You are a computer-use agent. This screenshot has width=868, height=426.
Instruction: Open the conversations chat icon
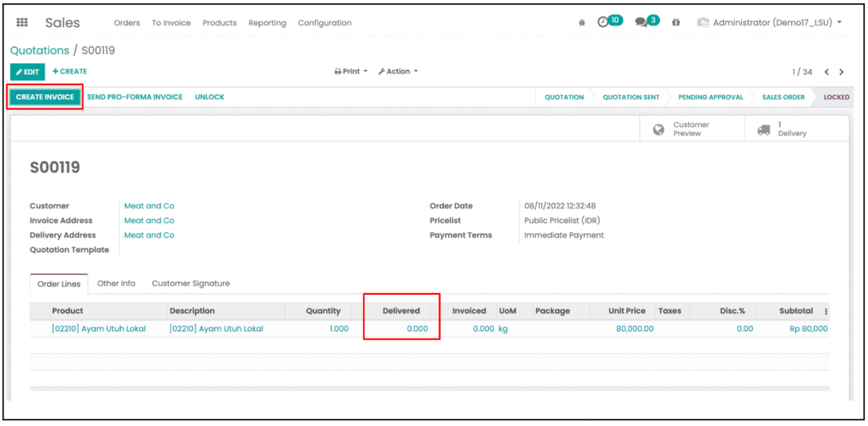pos(641,22)
